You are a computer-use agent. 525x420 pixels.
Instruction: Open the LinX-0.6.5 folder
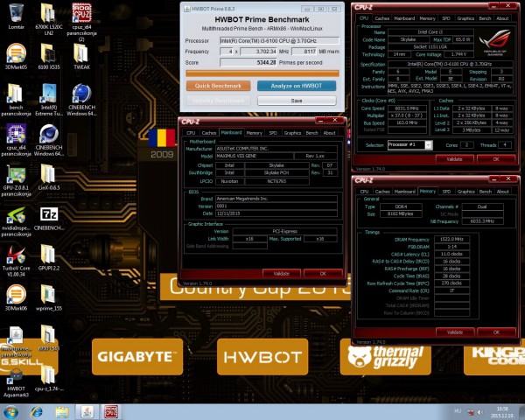click(48, 178)
